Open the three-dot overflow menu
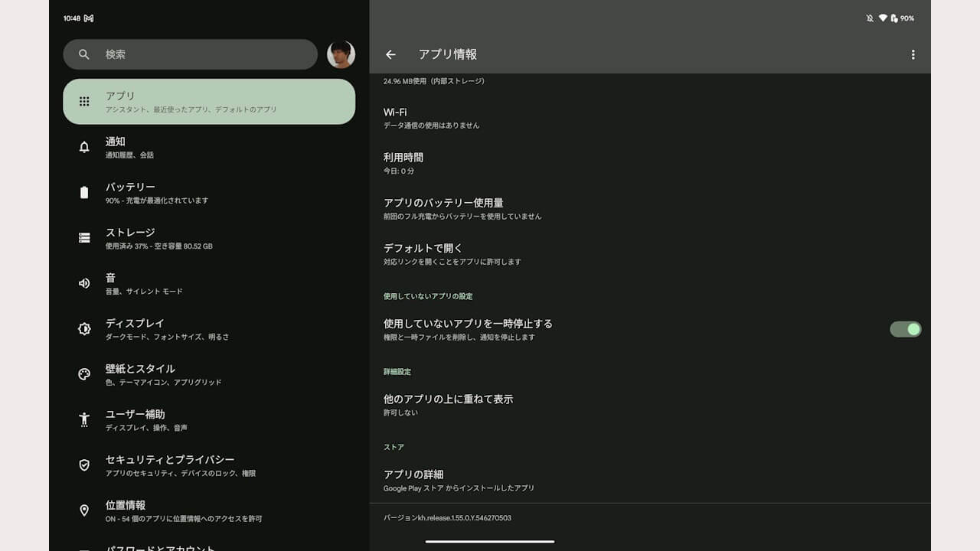 (913, 54)
